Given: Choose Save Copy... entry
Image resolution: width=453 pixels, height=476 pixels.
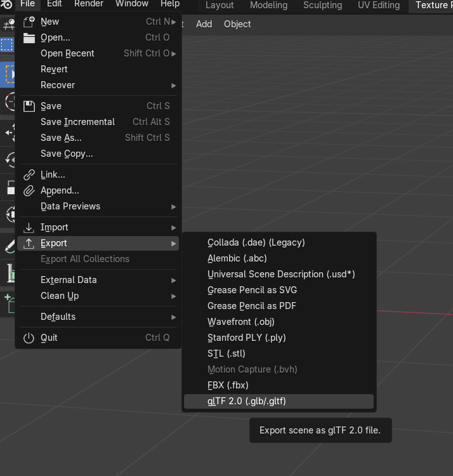Looking at the screenshot, I should point(98,154).
